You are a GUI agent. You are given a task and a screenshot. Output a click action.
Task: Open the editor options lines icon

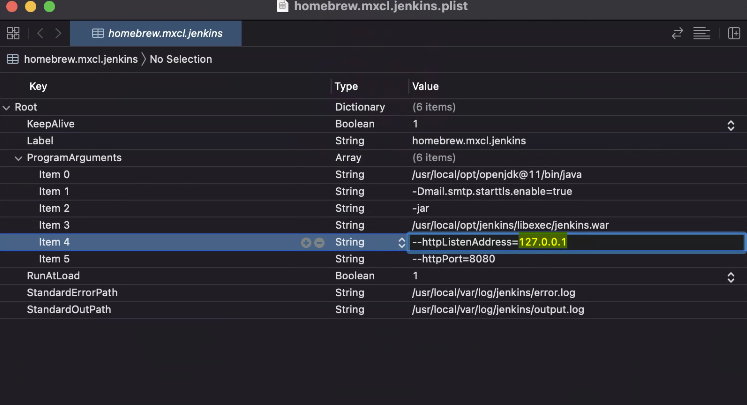(701, 33)
